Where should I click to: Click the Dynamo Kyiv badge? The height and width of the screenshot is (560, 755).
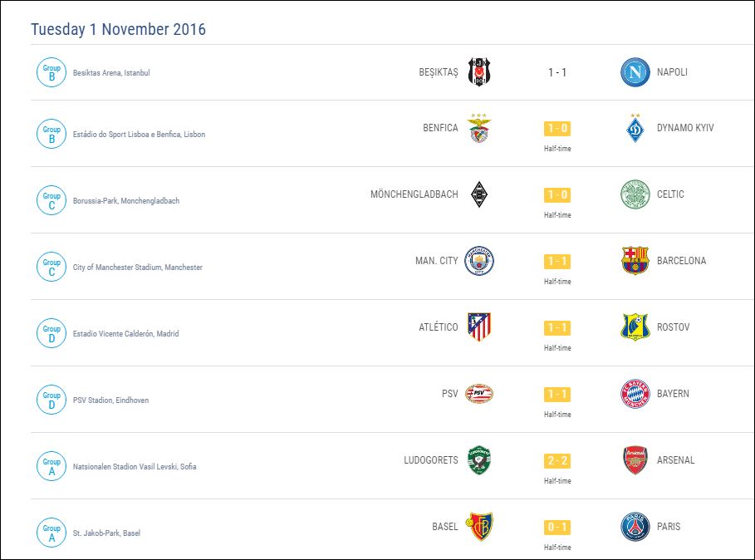point(635,128)
